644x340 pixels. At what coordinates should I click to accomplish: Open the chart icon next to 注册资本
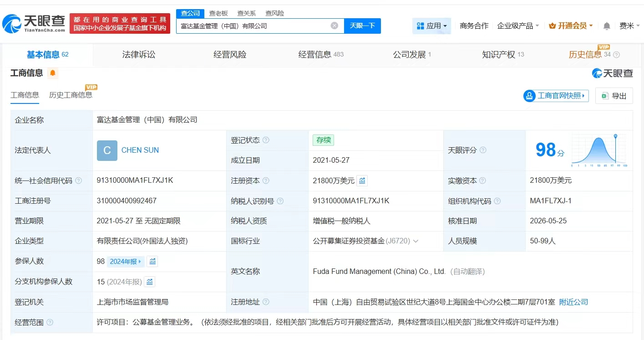tap(362, 180)
